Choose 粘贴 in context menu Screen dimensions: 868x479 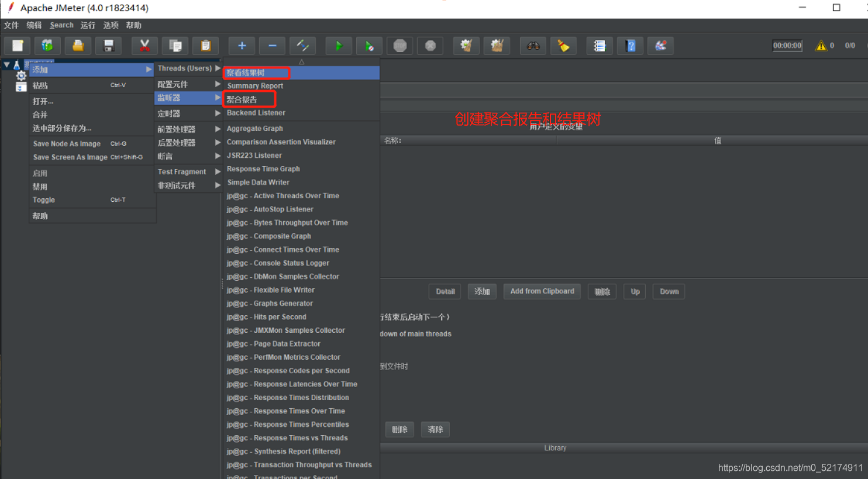coord(92,85)
